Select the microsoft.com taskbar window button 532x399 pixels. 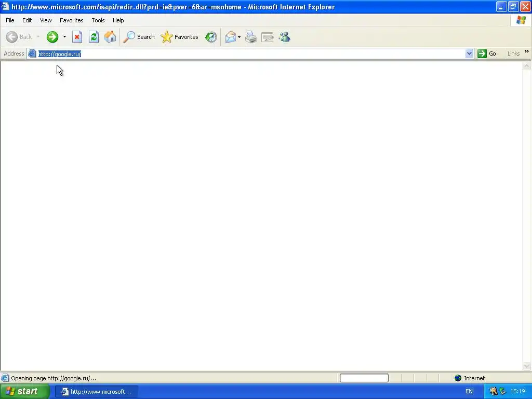point(96,392)
